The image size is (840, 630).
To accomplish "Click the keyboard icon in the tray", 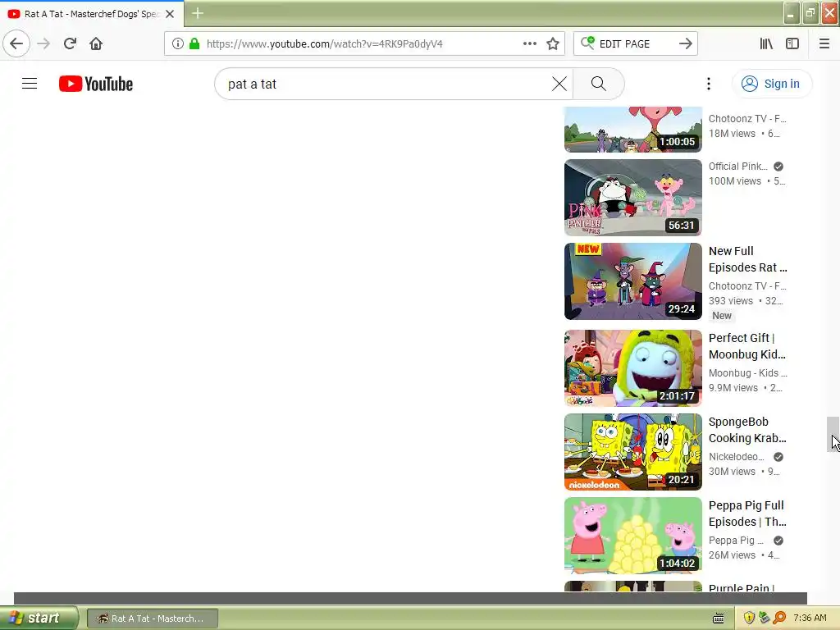I will pos(719,619).
